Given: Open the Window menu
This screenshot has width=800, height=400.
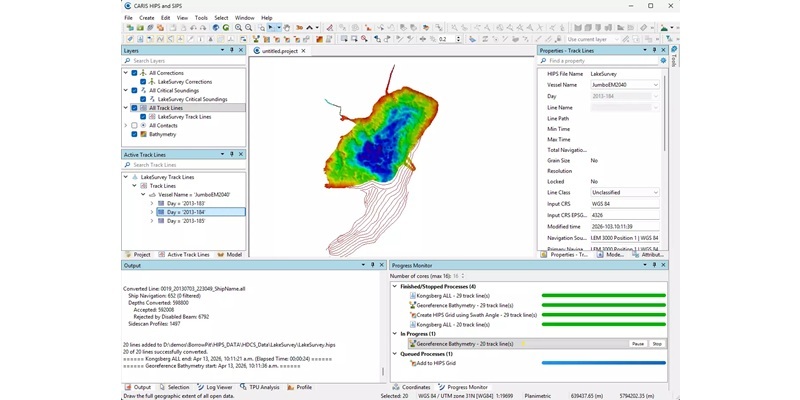Looking at the screenshot, I should pos(244,18).
